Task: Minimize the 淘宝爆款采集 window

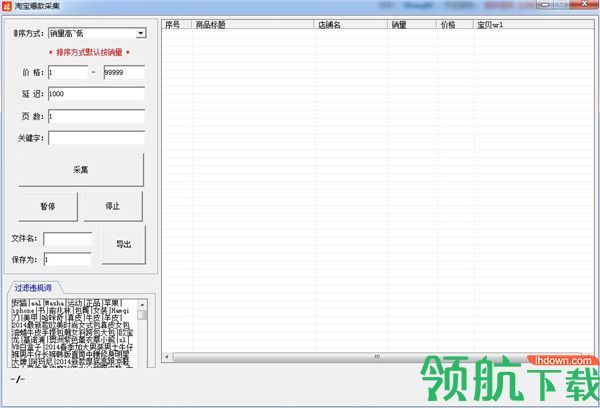Action: pos(546,5)
